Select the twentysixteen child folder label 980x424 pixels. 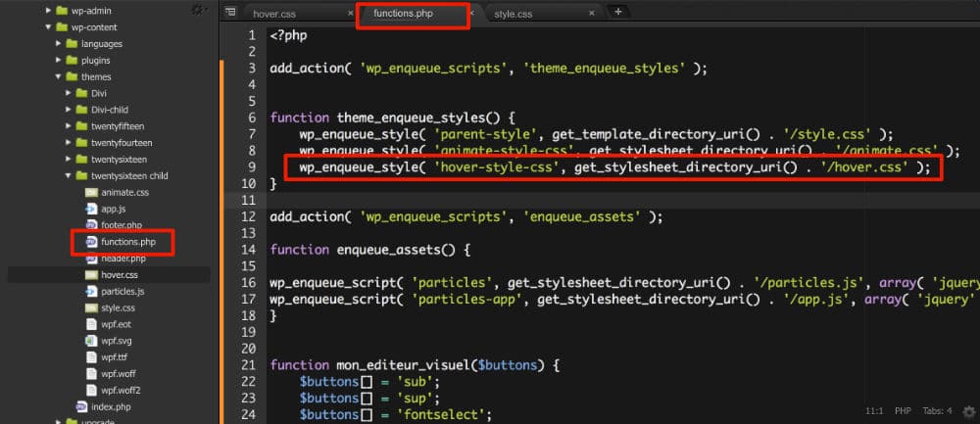[x=129, y=175]
